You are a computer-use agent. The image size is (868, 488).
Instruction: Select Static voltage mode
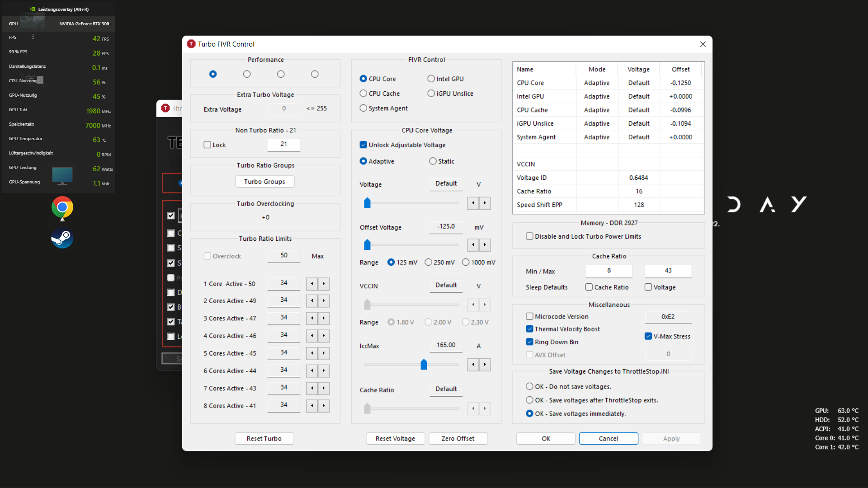pos(433,161)
